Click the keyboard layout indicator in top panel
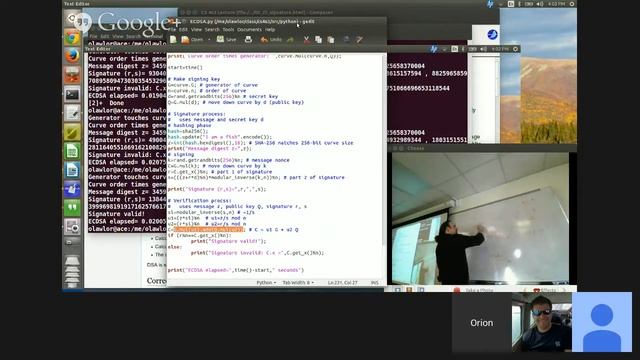This screenshot has height=360, width=640. point(511,4)
